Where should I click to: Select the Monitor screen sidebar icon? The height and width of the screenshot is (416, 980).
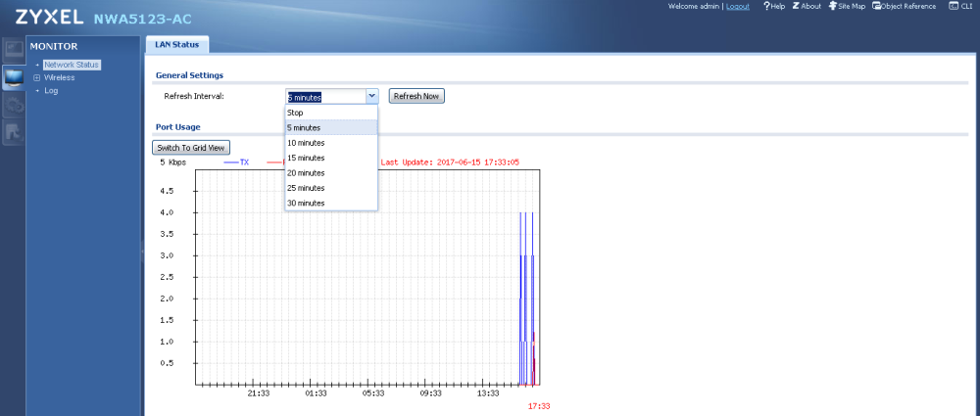(x=13, y=76)
